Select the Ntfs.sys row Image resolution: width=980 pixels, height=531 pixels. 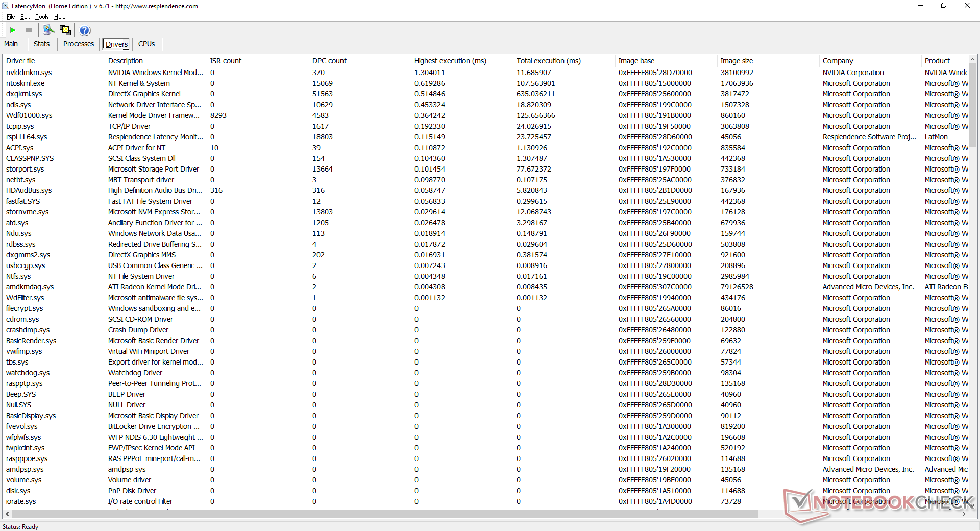coord(486,276)
